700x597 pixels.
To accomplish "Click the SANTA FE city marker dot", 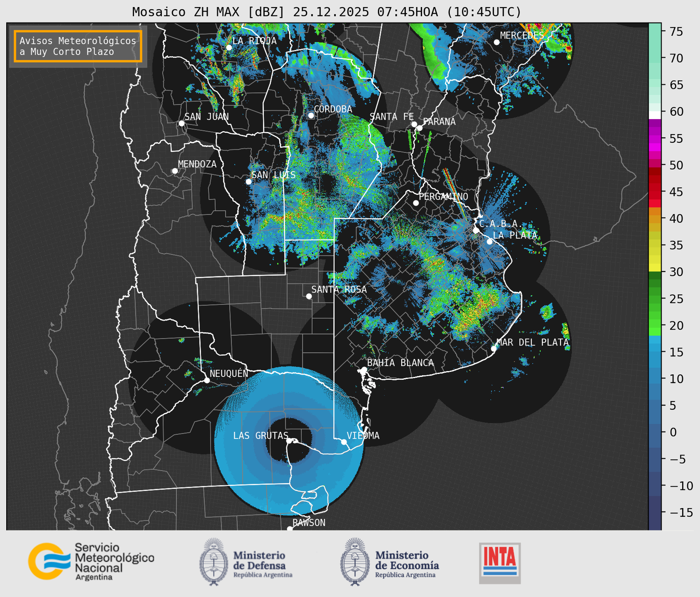I will point(414,124).
